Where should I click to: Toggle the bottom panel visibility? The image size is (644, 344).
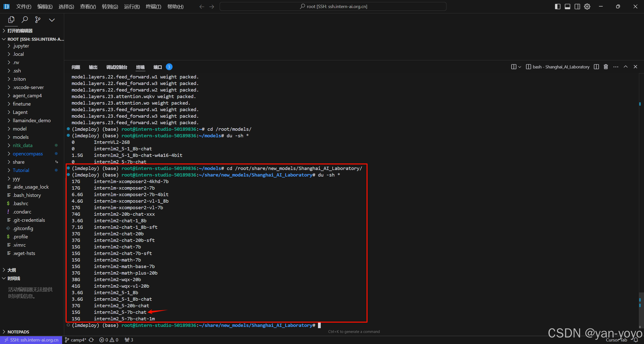coord(568,6)
